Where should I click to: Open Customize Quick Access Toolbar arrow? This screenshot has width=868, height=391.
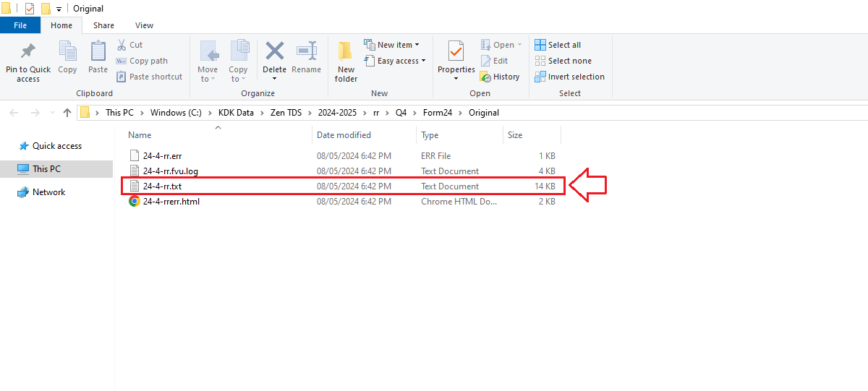(x=59, y=9)
